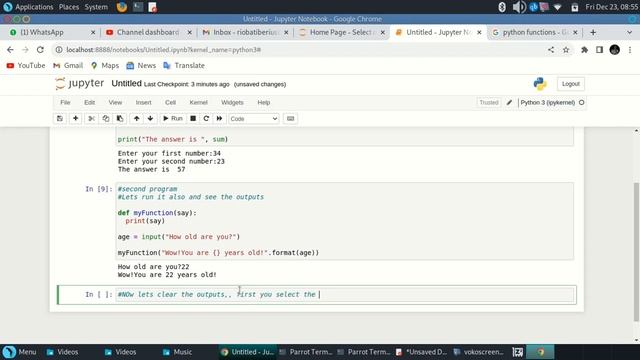
Task: Select the In [9] myFunction code cell
Action: pyautogui.click(x=345, y=221)
